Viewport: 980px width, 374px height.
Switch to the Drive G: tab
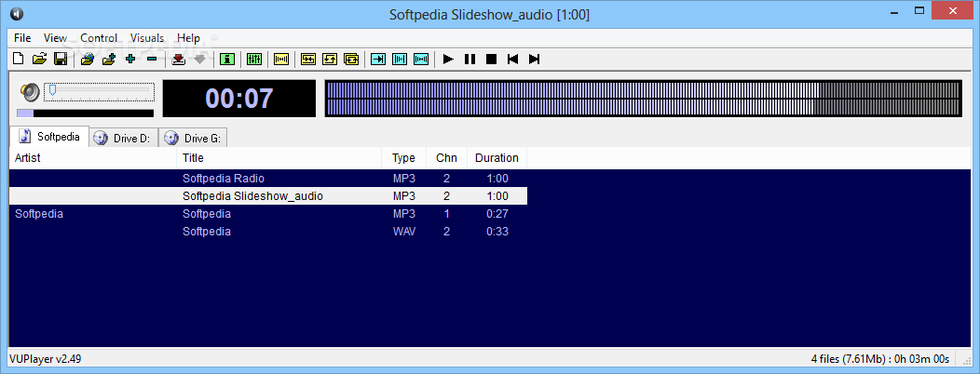[193, 138]
